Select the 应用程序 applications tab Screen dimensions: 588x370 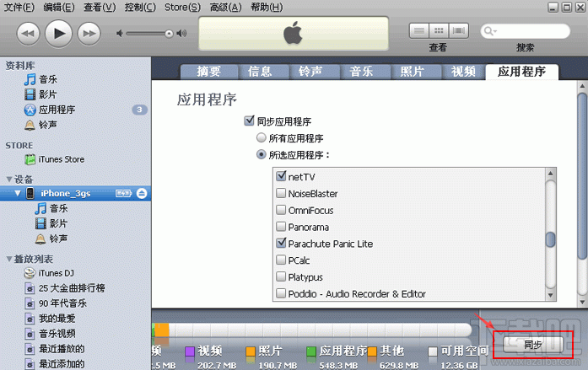tap(521, 72)
